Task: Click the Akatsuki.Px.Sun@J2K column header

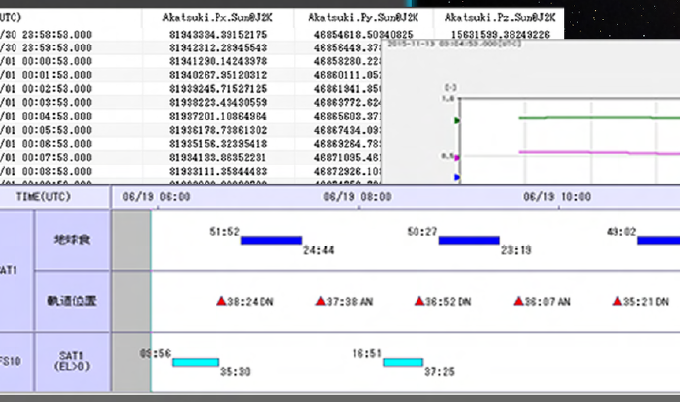Action: (216, 18)
